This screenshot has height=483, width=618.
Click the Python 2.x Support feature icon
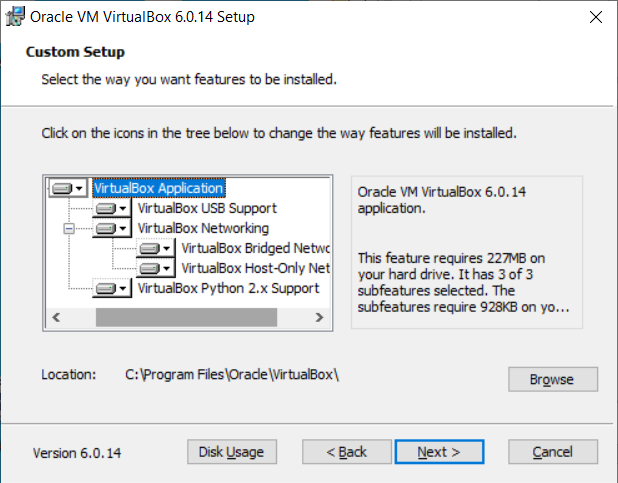pos(112,288)
